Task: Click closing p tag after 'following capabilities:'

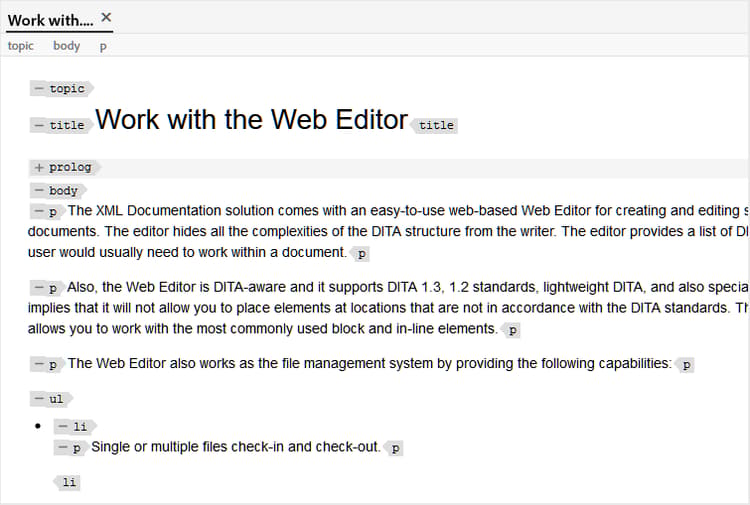Action: (685, 365)
